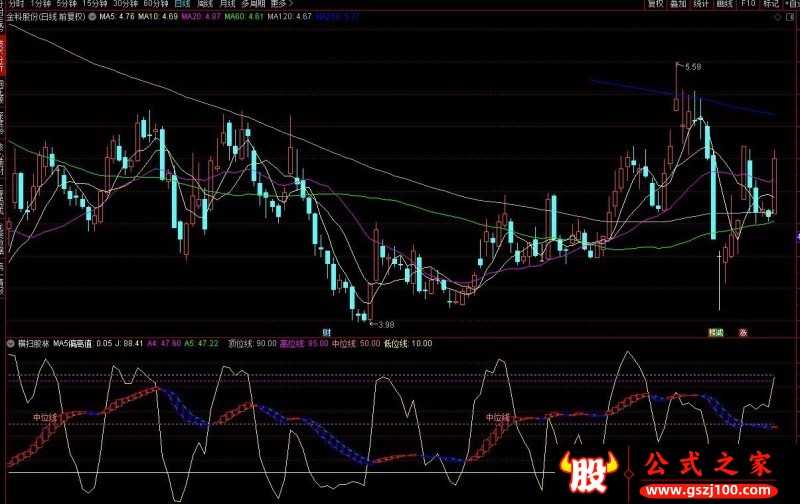
Task: Click the round icon beside 横扫股林 indicator
Action: point(10,341)
